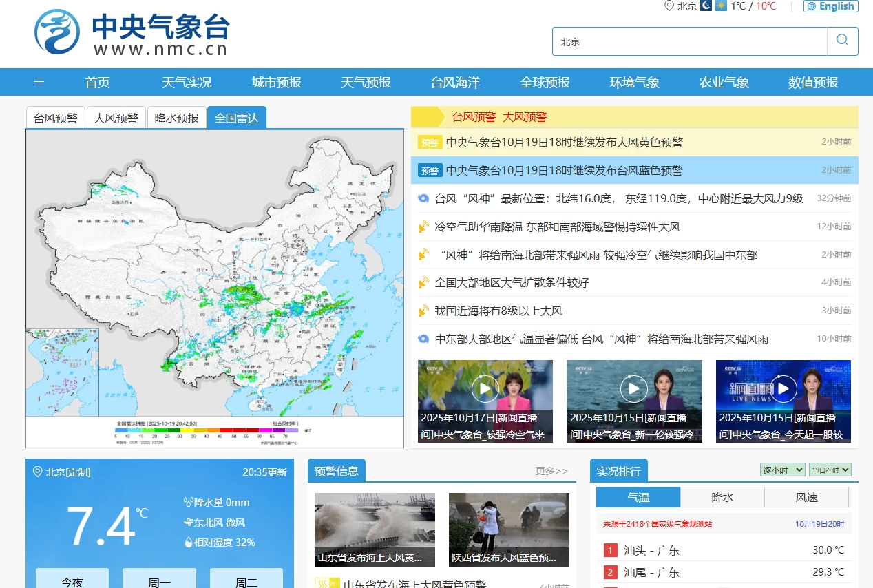Click the search magnifier icon
The image size is (873, 588).
coord(842,41)
